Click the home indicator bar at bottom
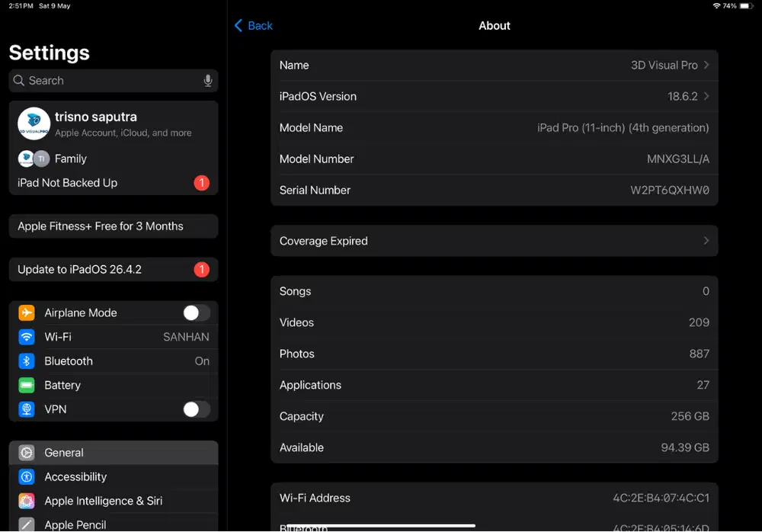Viewport: 762px width, 532px height. click(381, 525)
